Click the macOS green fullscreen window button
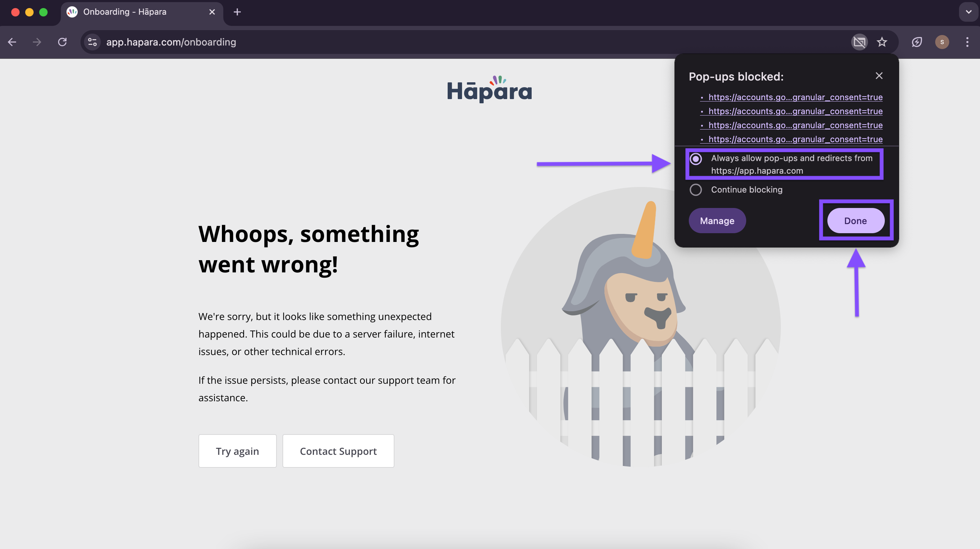 (x=43, y=12)
